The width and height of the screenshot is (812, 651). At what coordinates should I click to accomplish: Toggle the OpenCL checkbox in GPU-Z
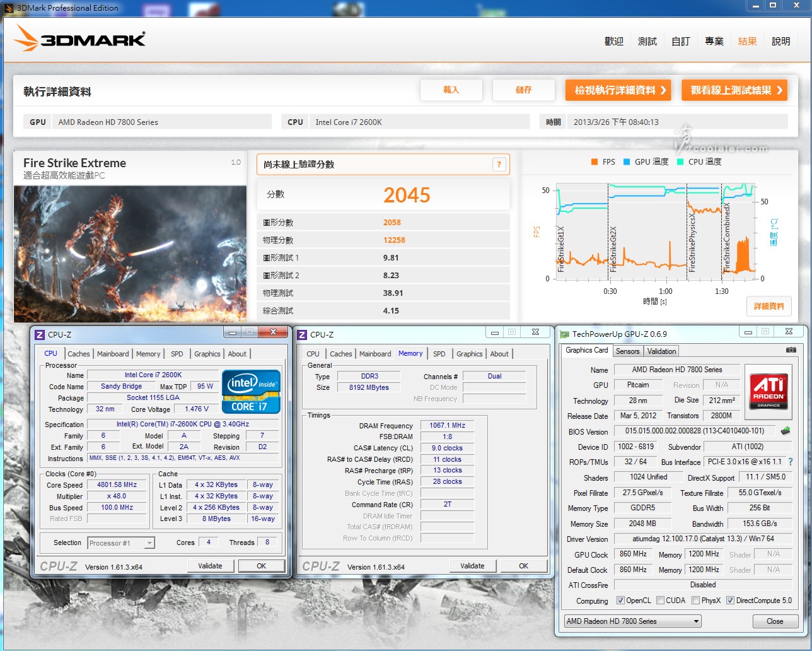[x=620, y=601]
